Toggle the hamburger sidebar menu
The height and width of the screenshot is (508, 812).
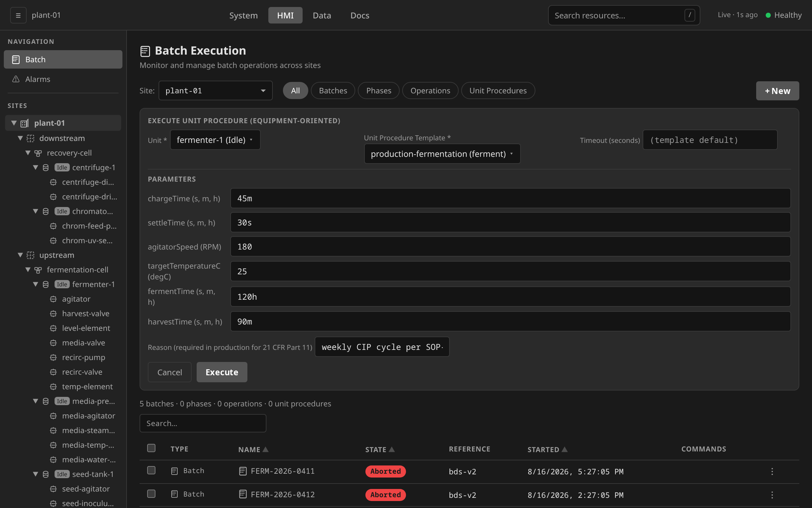(18, 15)
